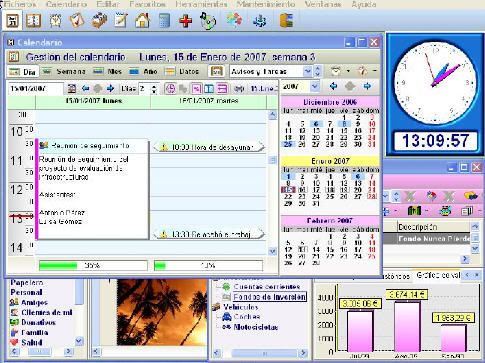
Task: Click the date input field showing 15/01/2007
Action: 35,89
